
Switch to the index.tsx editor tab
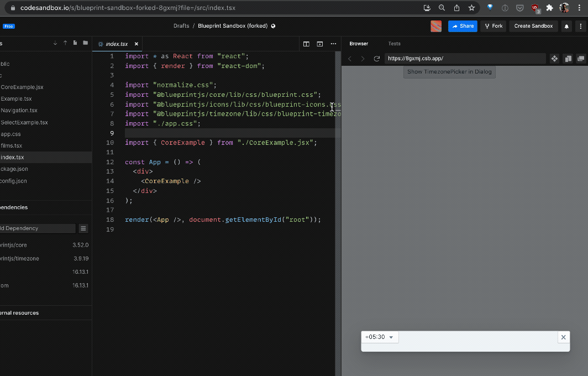coord(117,44)
